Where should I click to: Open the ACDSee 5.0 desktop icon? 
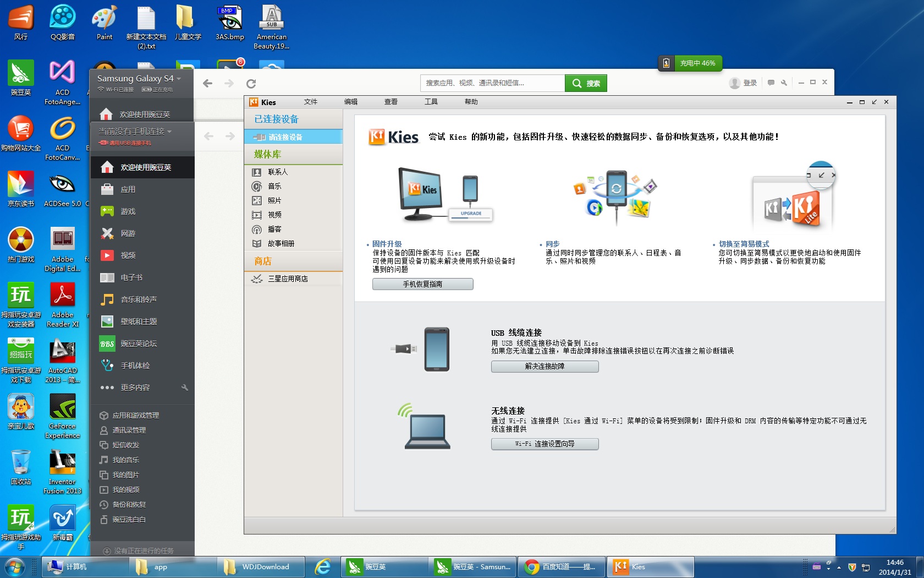pyautogui.click(x=62, y=190)
